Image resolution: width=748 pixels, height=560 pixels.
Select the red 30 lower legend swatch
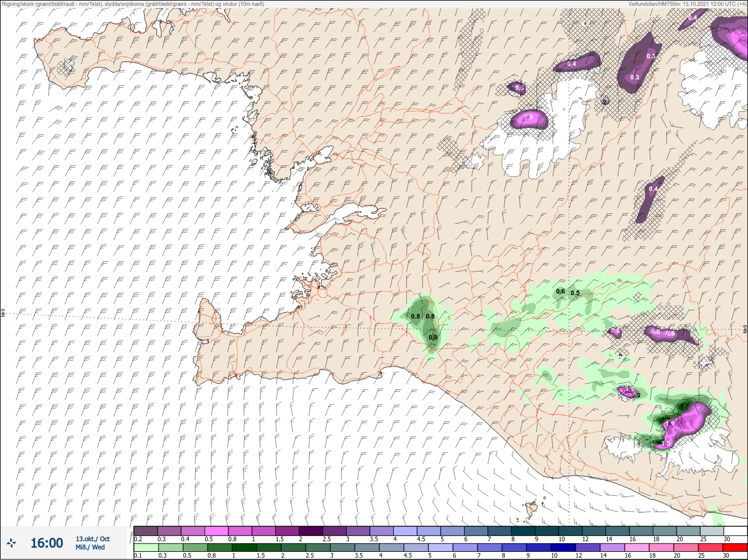(735, 548)
